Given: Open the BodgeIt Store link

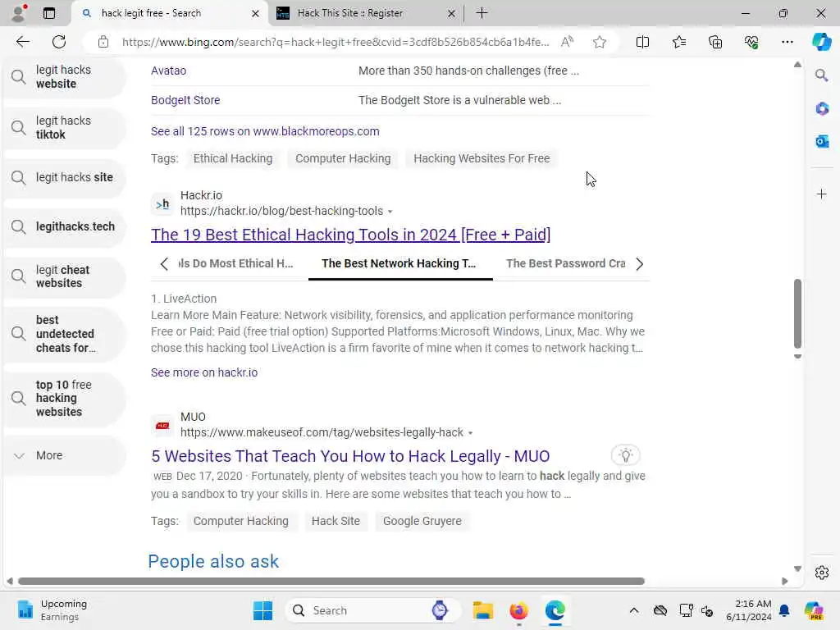Looking at the screenshot, I should (185, 100).
